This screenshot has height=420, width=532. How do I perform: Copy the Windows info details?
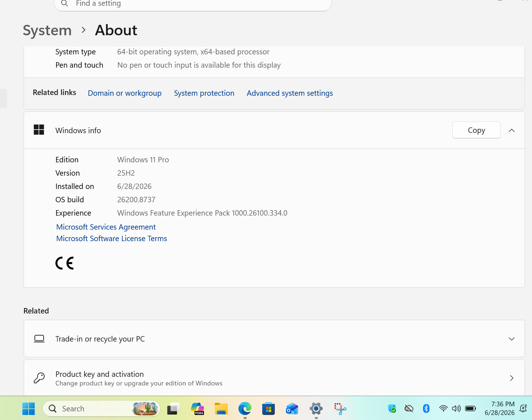coord(476,130)
